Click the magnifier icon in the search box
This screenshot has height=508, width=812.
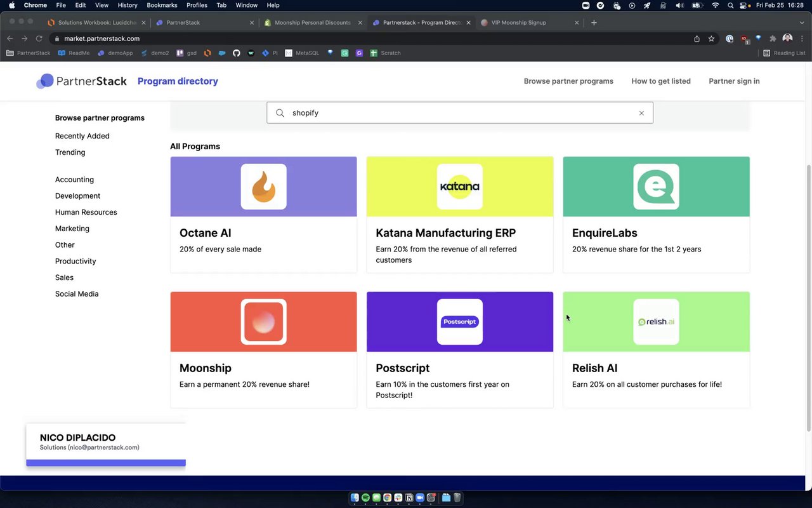tap(280, 113)
